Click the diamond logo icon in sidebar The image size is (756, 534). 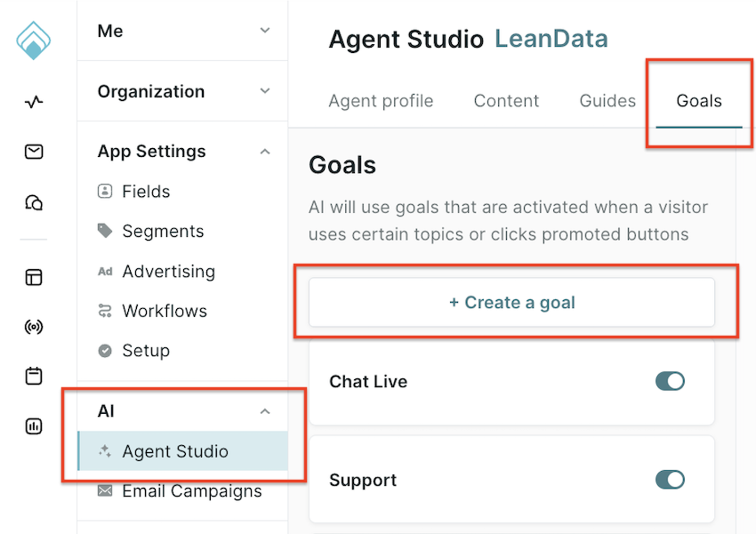33,40
